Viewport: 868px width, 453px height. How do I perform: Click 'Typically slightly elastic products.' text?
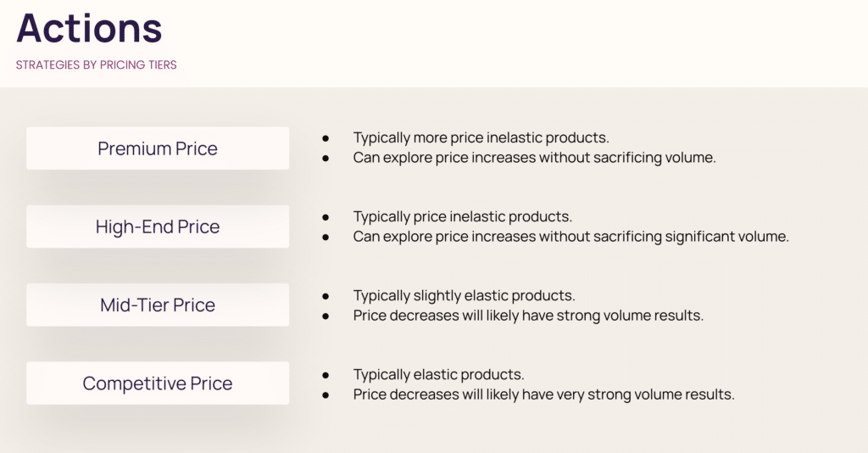click(x=464, y=295)
